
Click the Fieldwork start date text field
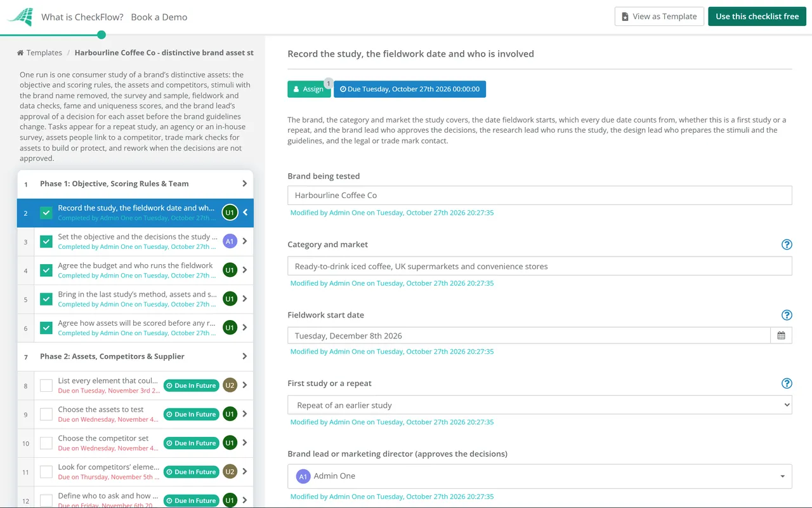point(529,335)
